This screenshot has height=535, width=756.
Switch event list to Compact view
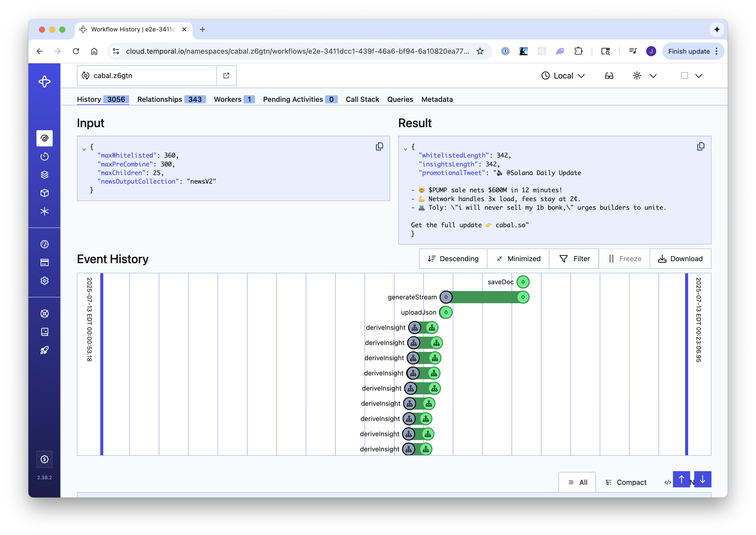pyautogui.click(x=626, y=482)
